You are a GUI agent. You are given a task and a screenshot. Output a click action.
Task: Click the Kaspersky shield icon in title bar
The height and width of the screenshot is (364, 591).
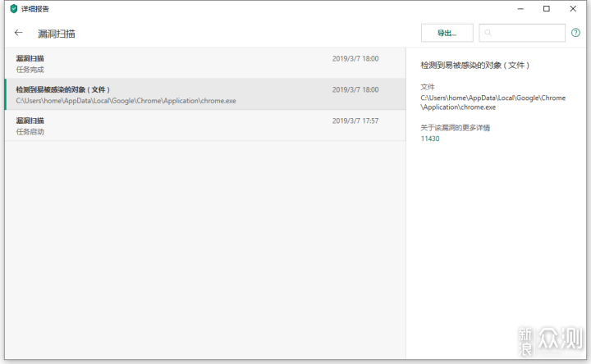click(13, 9)
